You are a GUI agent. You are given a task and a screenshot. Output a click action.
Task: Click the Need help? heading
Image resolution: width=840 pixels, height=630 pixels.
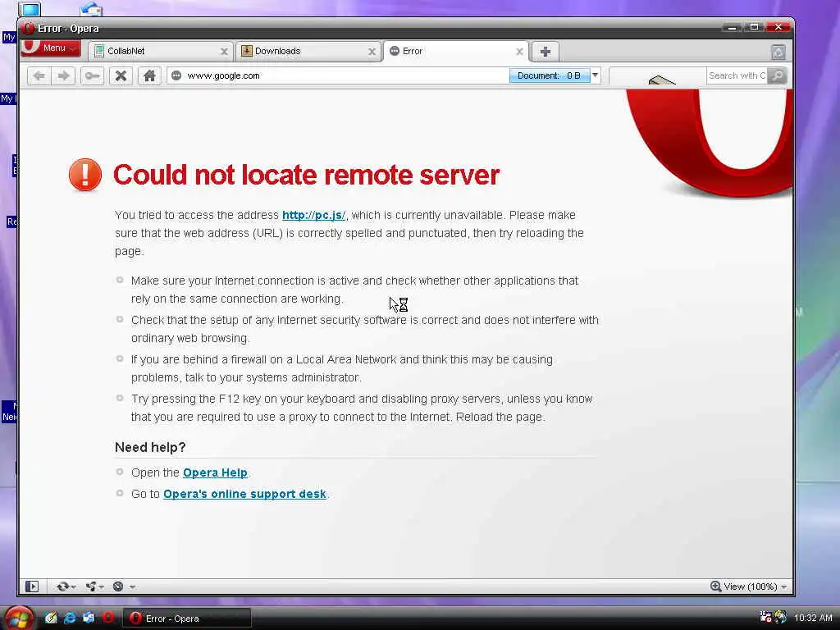150,447
